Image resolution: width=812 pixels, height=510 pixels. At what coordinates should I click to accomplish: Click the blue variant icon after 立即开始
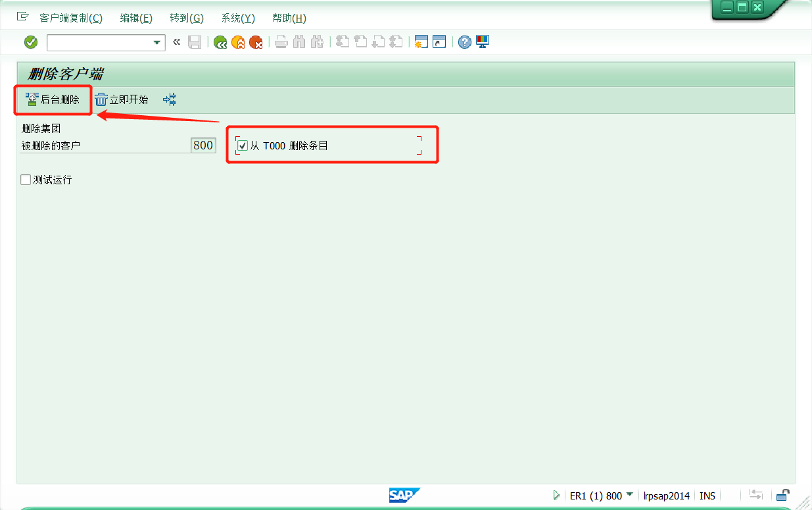tap(170, 99)
